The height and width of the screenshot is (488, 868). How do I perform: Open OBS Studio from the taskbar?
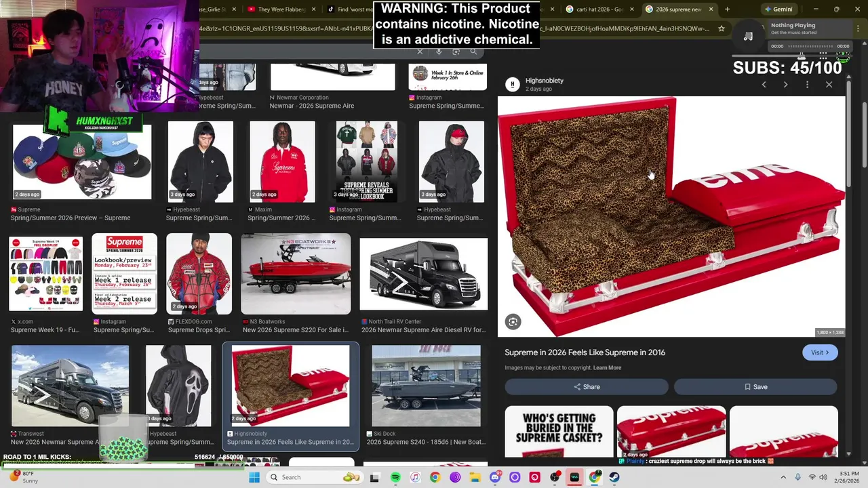tap(555, 477)
